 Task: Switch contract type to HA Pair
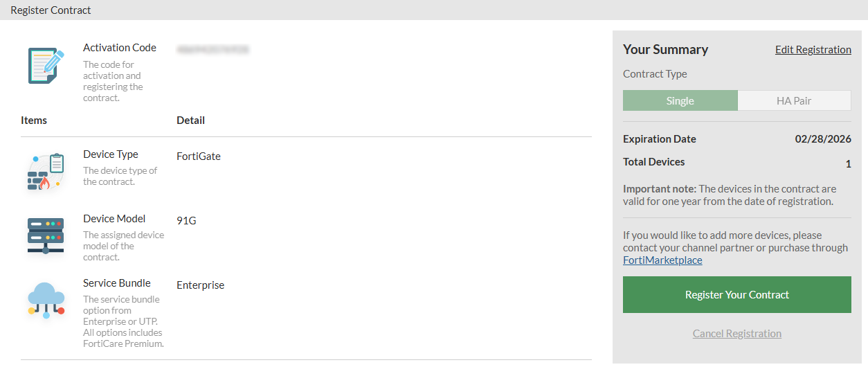[793, 101]
